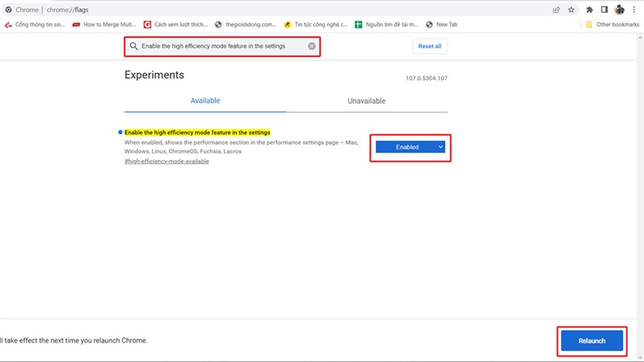The width and height of the screenshot is (644, 362).
Task: Open the profile avatar menu
Action: (619, 10)
